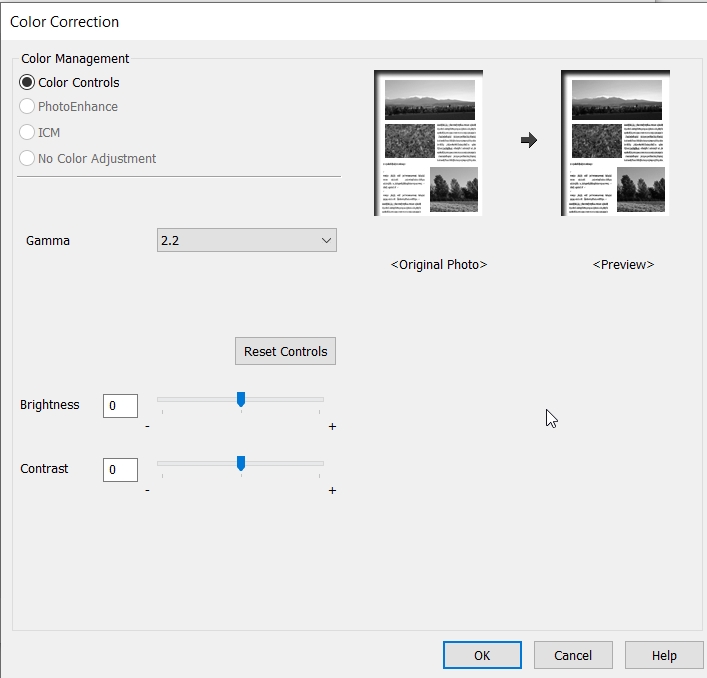Open the Gamma dropdown showing 2.2
Screen dimensions: 707x678
[x=247, y=240]
